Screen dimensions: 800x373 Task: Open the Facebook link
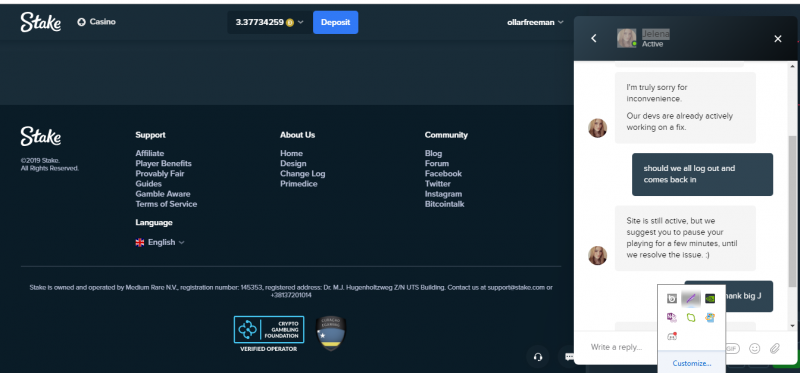pyautogui.click(x=443, y=173)
